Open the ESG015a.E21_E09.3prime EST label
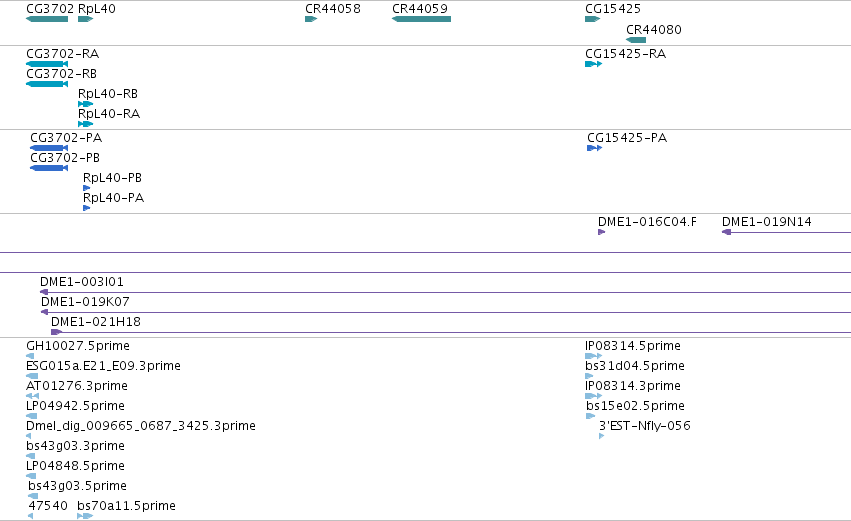 pos(103,366)
